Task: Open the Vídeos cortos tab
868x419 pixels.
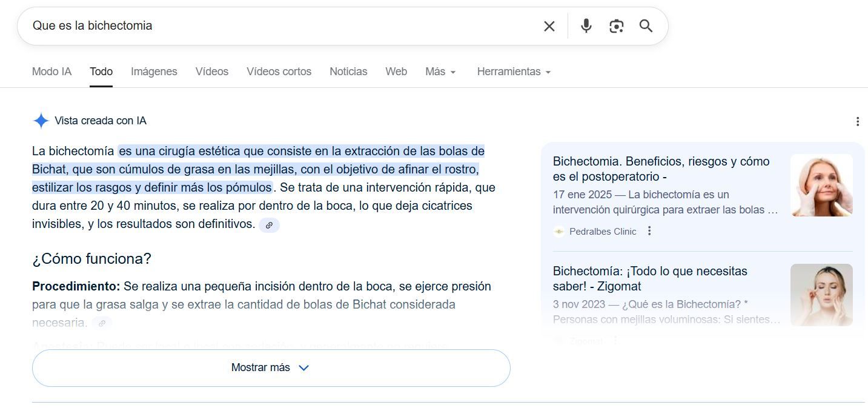Action: coord(279,72)
